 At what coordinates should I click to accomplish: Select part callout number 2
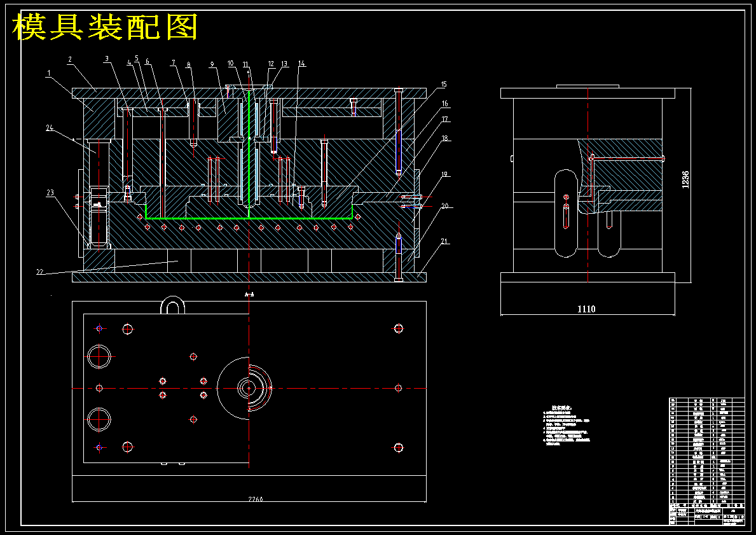[70, 59]
